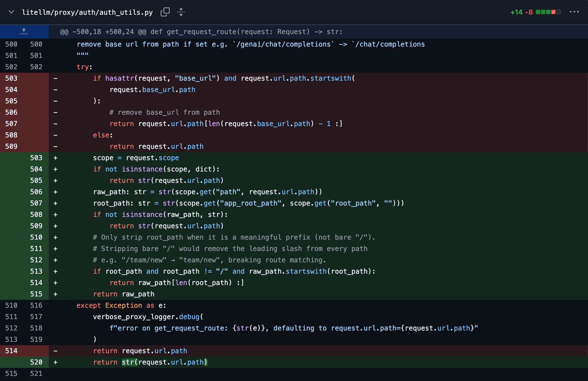Select old line number 500

pyautogui.click(x=11, y=44)
